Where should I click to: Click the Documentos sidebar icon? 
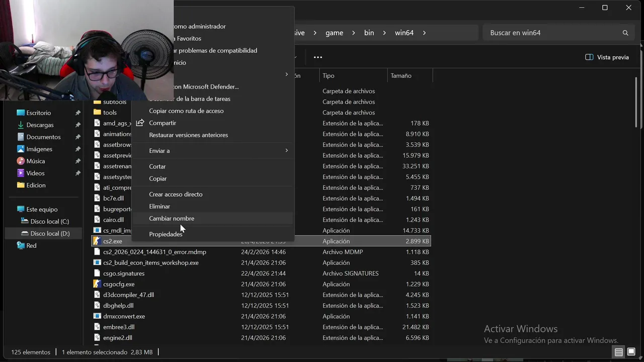[x=21, y=137]
